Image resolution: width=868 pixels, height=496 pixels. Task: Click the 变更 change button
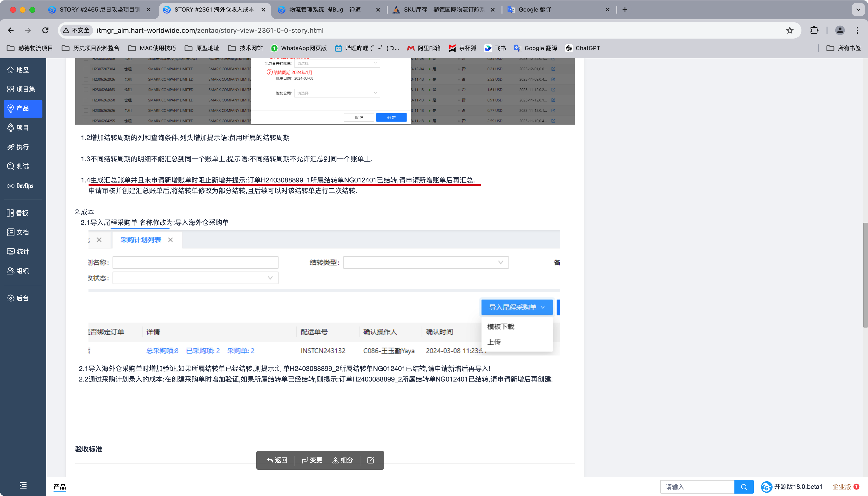tap(312, 460)
